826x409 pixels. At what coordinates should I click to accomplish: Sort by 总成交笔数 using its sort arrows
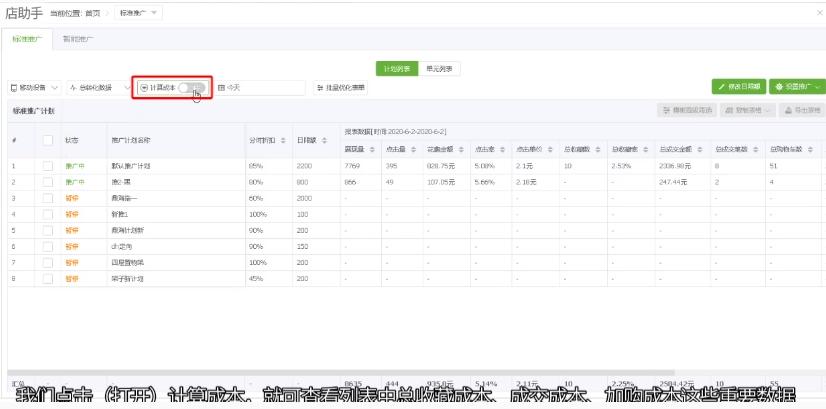click(x=755, y=150)
